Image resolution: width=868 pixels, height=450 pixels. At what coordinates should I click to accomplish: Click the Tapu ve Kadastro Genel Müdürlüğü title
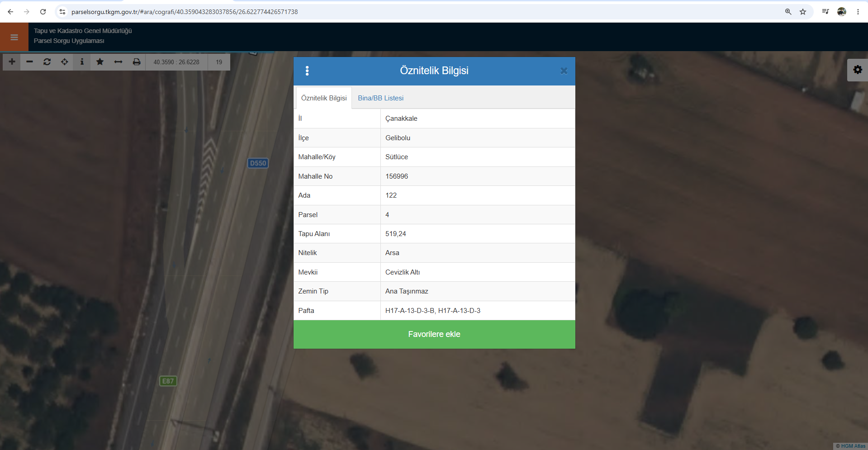pyautogui.click(x=83, y=31)
